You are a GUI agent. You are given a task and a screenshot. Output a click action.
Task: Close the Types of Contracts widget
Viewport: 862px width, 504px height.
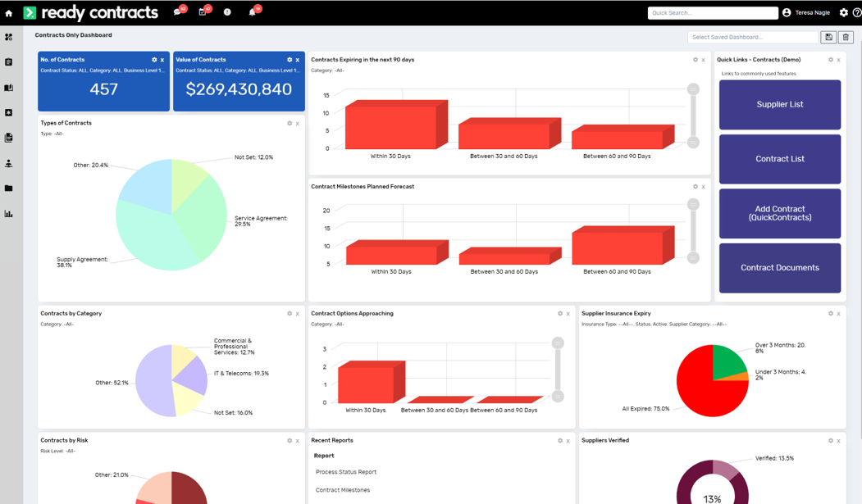298,124
